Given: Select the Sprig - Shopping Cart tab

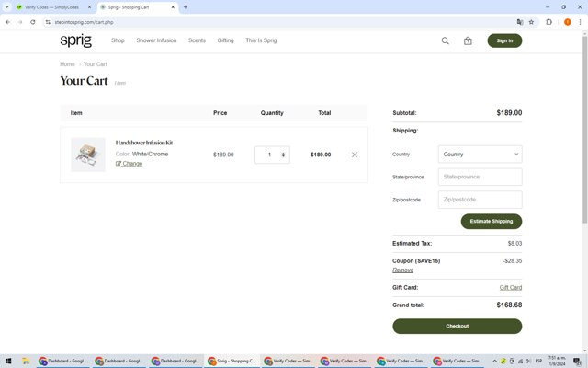Looking at the screenshot, I should (129, 7).
